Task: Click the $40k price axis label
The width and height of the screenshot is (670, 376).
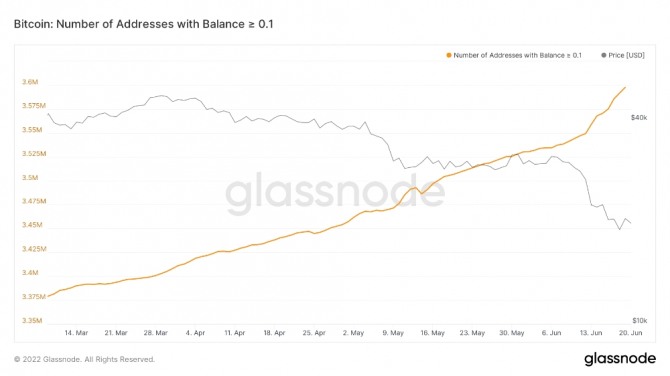Action: 639,118
